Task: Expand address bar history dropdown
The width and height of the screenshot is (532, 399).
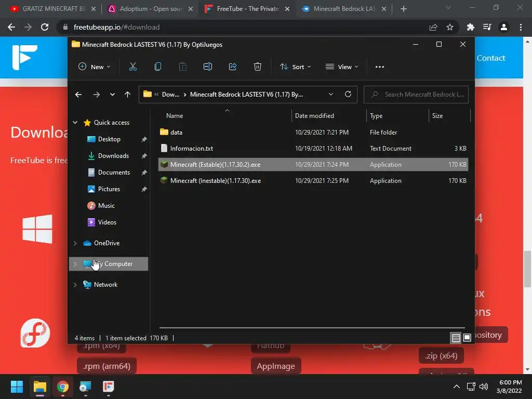Action: pos(331,95)
